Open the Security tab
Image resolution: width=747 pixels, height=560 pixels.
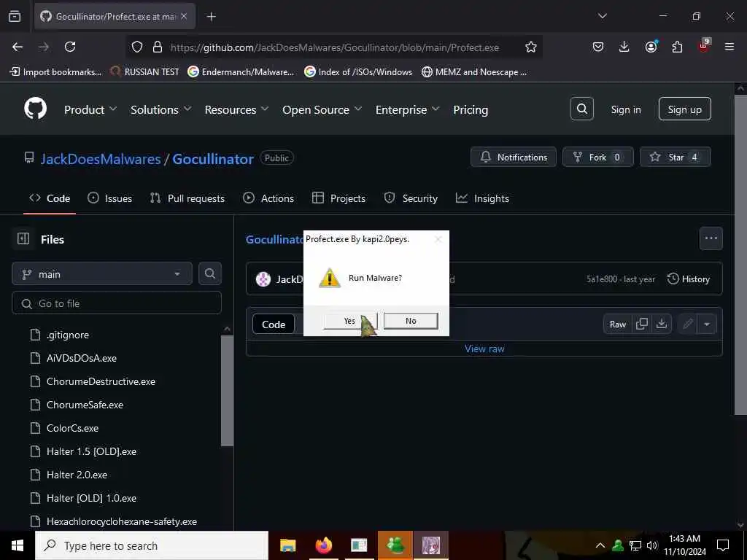click(x=411, y=198)
